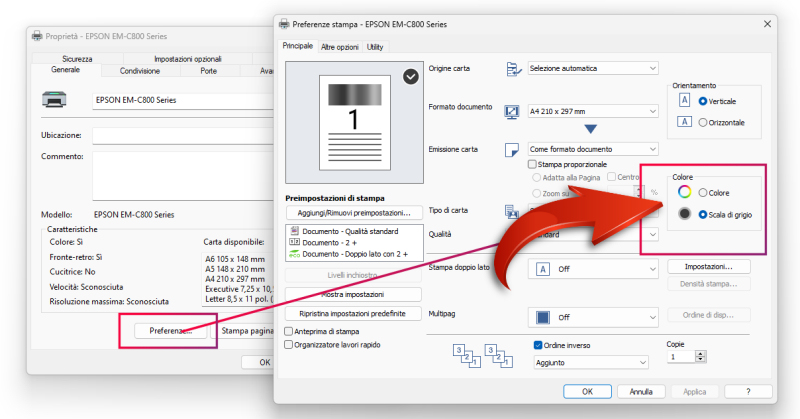Viewport: 800px width, 419px height.
Task: Click the icon of Documento - Qualità standard preset
Action: pos(294,231)
